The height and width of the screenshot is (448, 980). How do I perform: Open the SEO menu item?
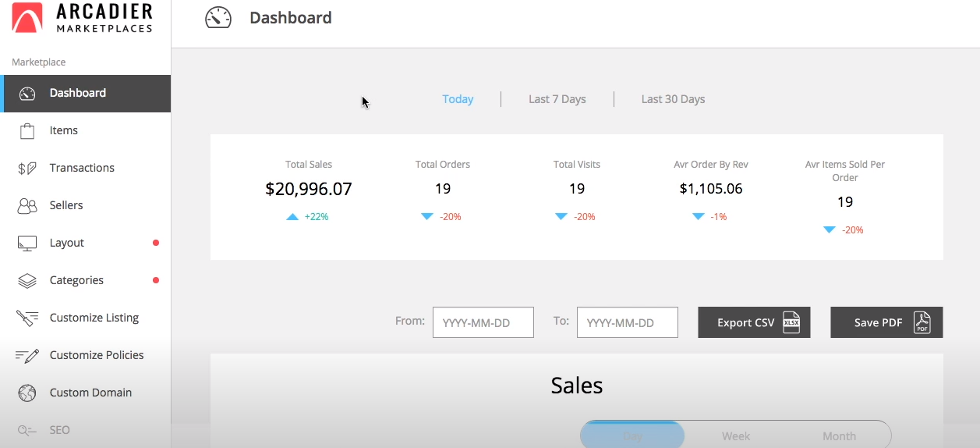point(59,430)
